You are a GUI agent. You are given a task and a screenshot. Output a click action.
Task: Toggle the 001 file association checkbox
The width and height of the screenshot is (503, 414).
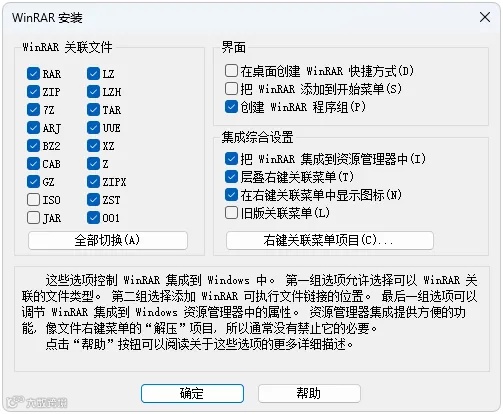point(93,218)
